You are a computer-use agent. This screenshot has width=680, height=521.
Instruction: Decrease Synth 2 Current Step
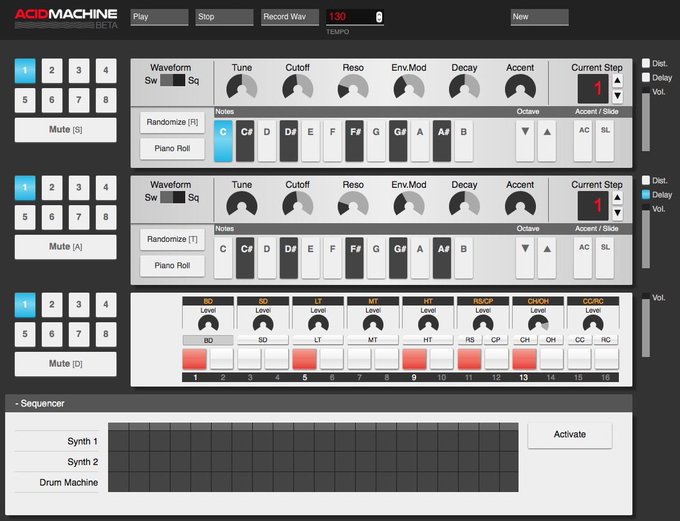(617, 213)
